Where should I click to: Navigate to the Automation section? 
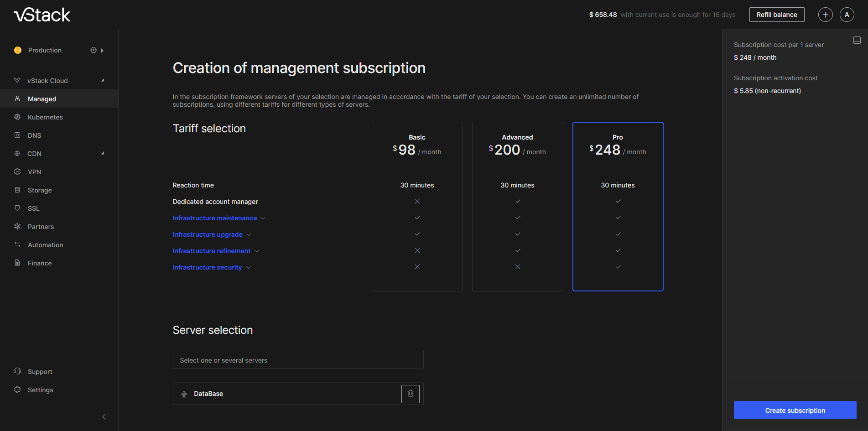click(59, 244)
